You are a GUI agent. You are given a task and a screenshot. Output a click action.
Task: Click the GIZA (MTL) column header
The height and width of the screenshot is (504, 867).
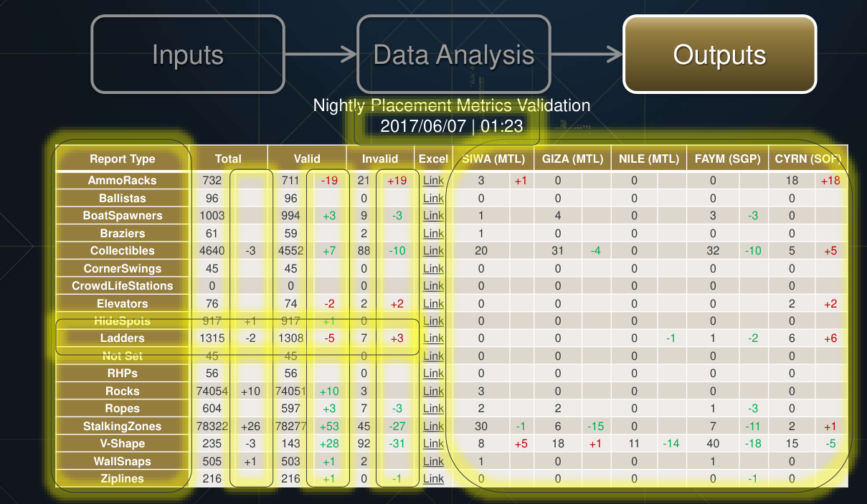(572, 159)
